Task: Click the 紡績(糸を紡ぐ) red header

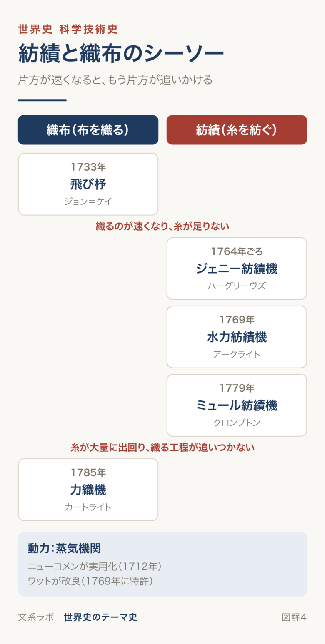Action: (x=237, y=130)
